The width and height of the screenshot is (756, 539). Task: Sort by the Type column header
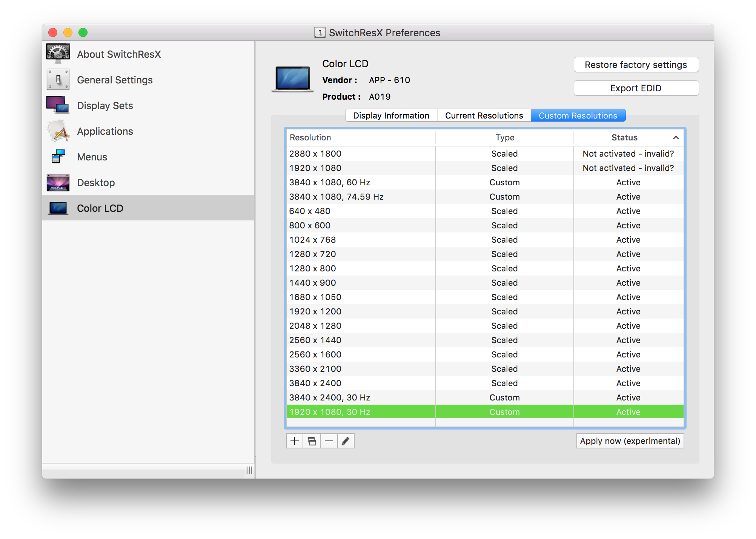tap(504, 138)
